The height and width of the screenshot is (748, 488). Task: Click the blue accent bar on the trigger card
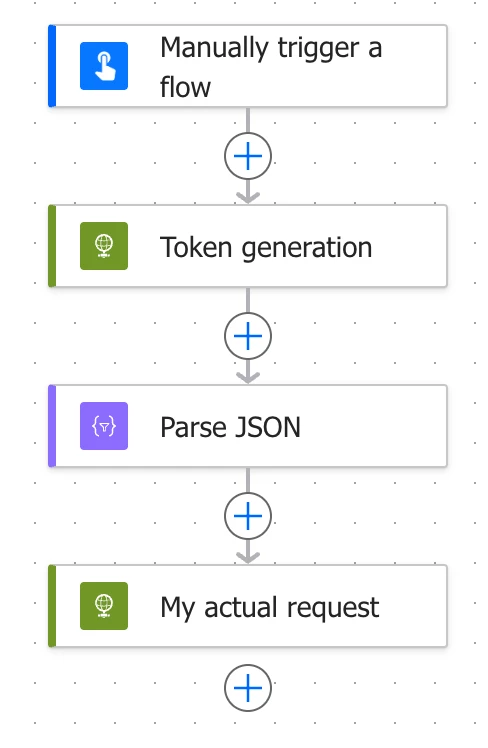point(52,66)
